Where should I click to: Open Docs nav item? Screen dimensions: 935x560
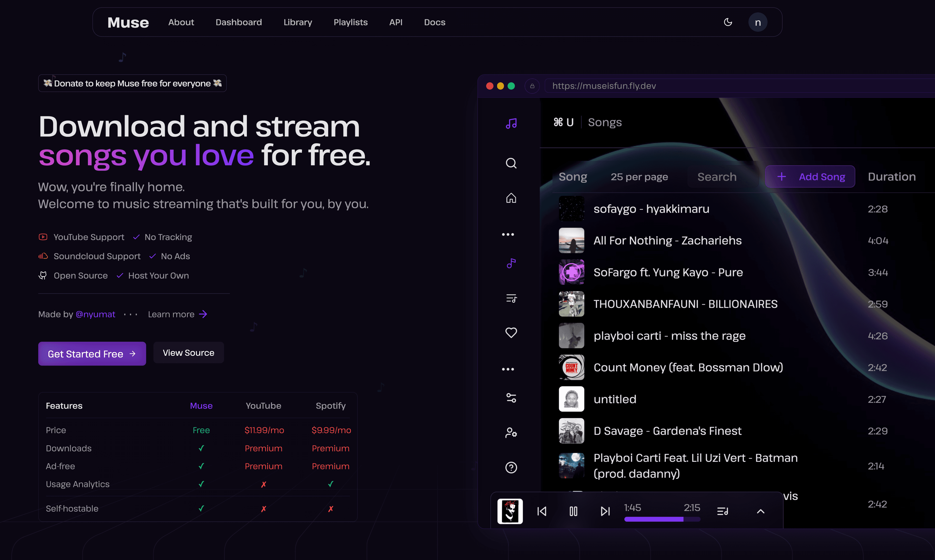[435, 22]
